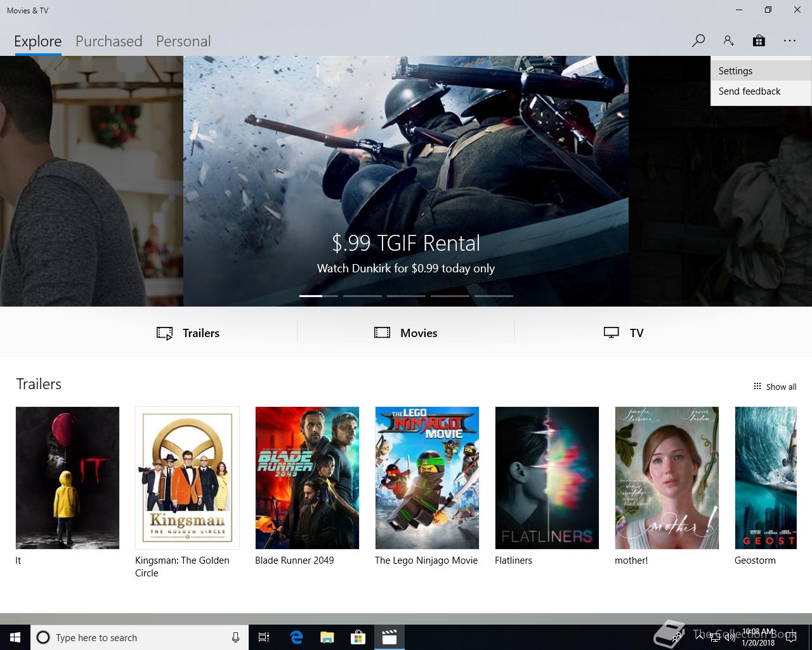812x650 pixels.
Task: Open the Flatliners poster
Action: click(x=547, y=478)
